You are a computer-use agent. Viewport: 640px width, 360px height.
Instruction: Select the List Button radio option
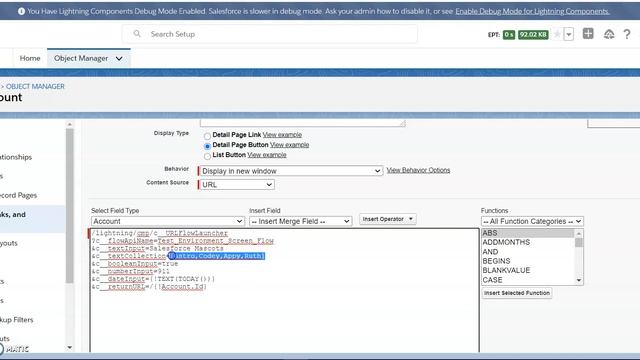click(x=207, y=156)
